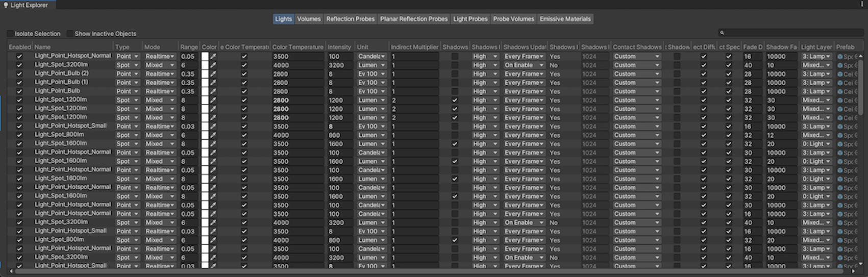The height and width of the screenshot is (277, 868).
Task: Open Type dropdown for Light_Point_Bulb (2)
Action: 127,74
